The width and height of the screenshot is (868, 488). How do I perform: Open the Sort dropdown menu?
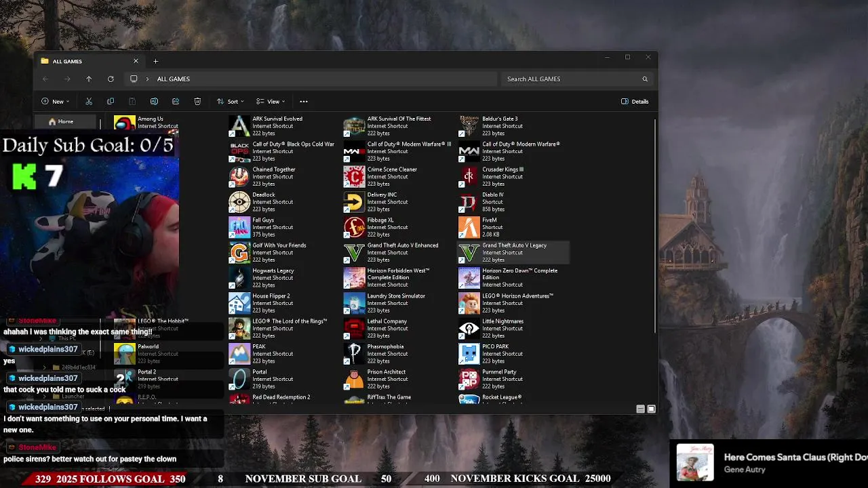231,102
